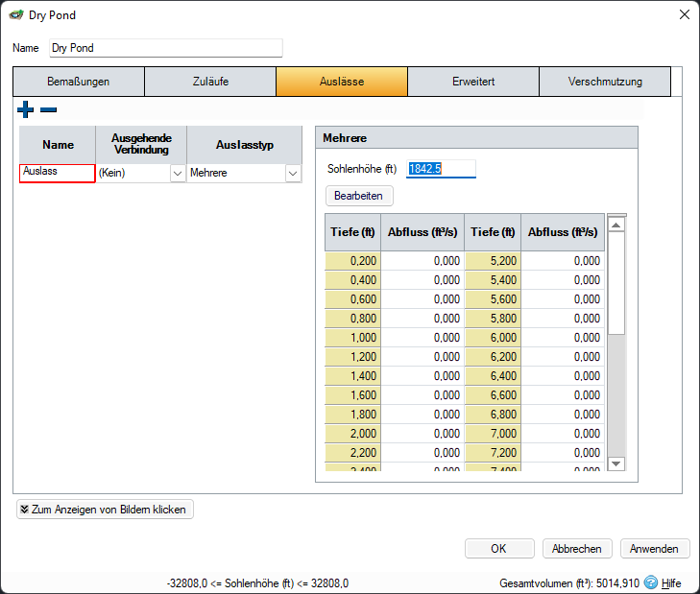Select Tiefe cell 1,200
Image resolution: width=700 pixels, height=594 pixels.
(x=352, y=357)
